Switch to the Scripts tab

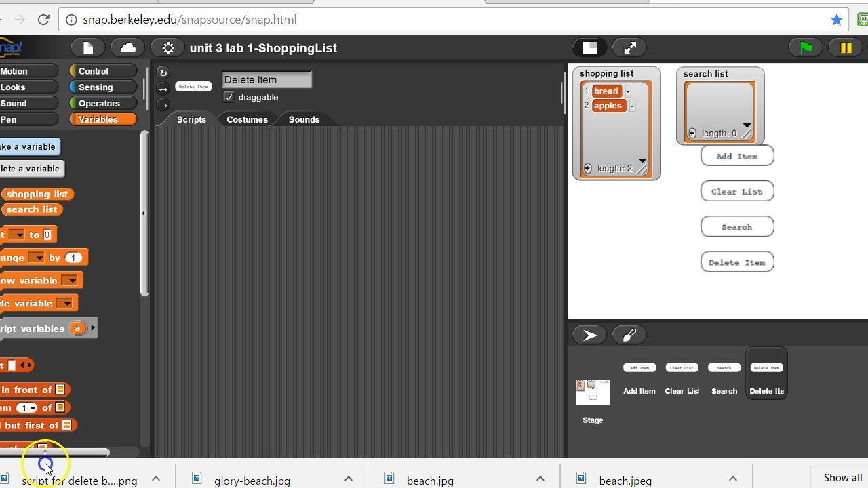tap(191, 119)
